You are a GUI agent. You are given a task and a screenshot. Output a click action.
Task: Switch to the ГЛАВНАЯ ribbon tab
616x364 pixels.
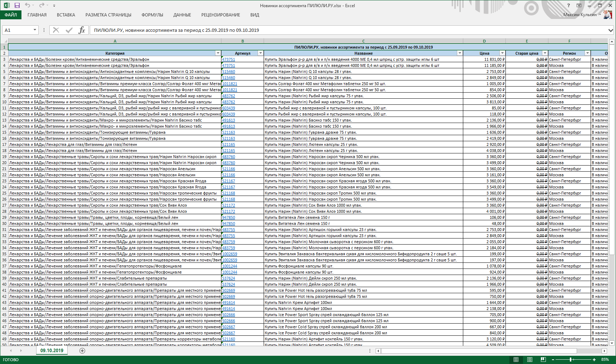(37, 15)
